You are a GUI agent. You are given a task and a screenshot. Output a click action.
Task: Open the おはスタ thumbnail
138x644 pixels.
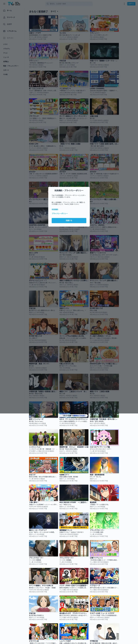click(43, 465)
